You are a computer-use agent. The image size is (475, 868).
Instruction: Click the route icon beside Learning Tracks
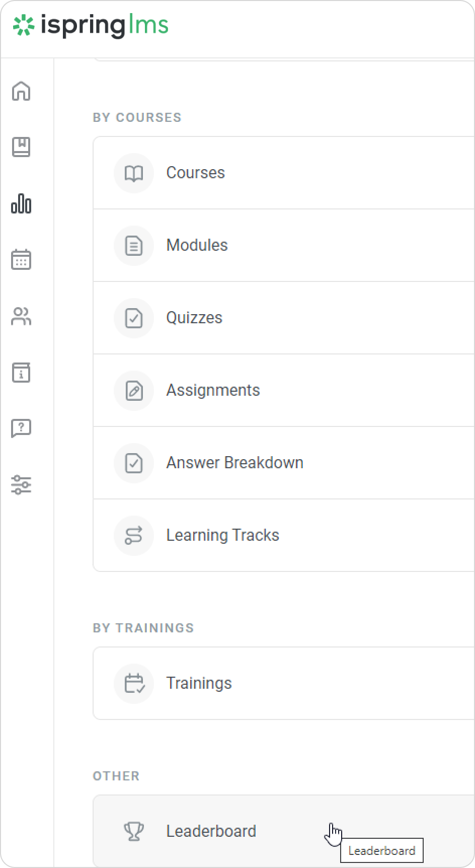pos(134,535)
